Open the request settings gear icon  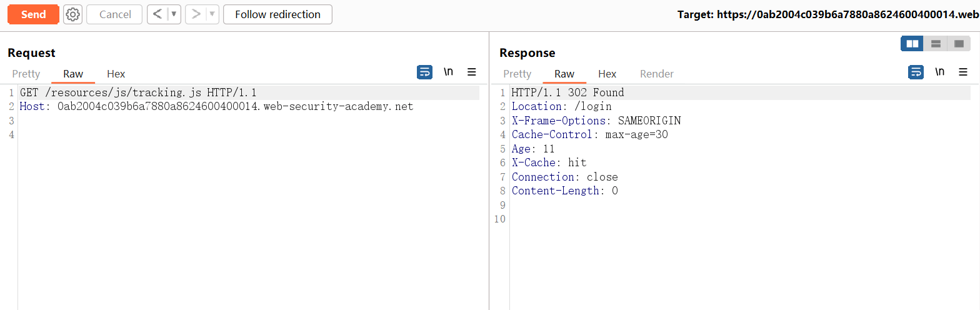click(72, 14)
